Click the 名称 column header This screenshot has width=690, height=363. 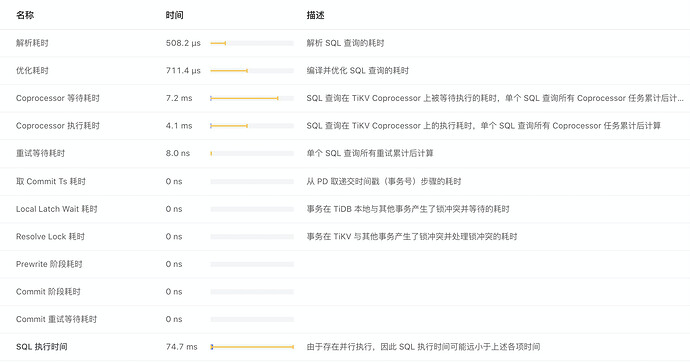pos(25,15)
